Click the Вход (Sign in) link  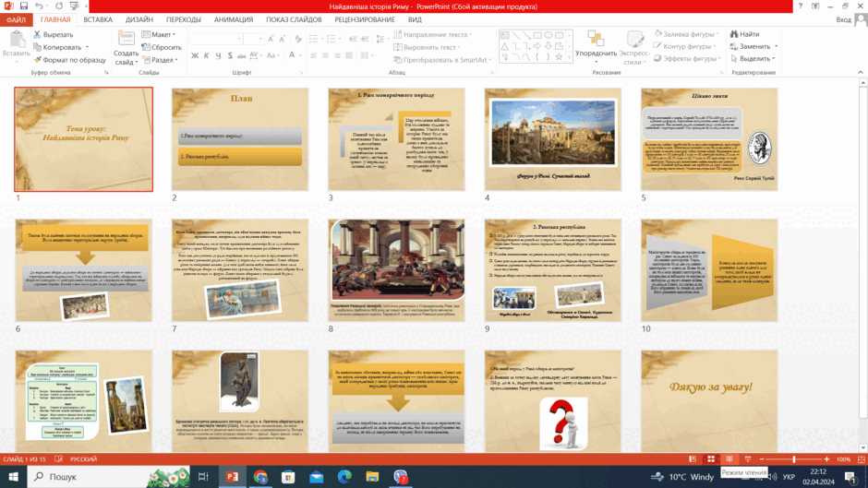[844, 19]
